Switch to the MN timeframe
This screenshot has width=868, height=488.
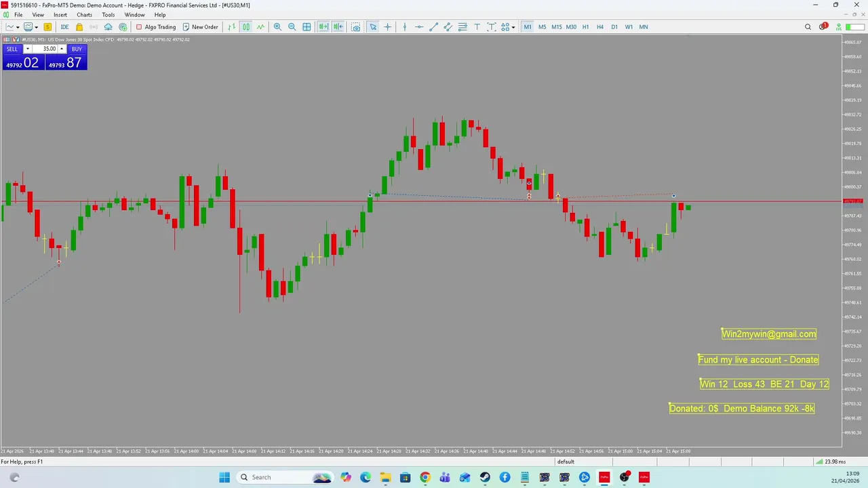pyautogui.click(x=644, y=27)
